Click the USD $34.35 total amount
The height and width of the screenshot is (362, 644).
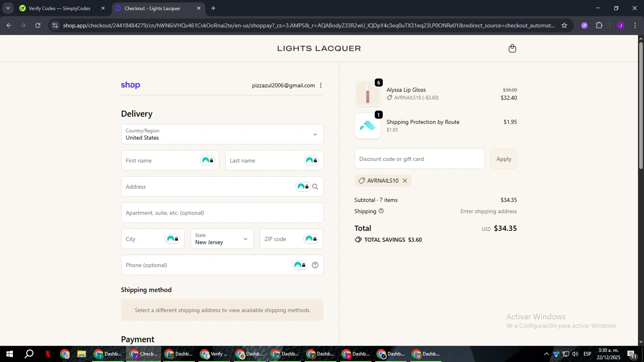(499, 228)
